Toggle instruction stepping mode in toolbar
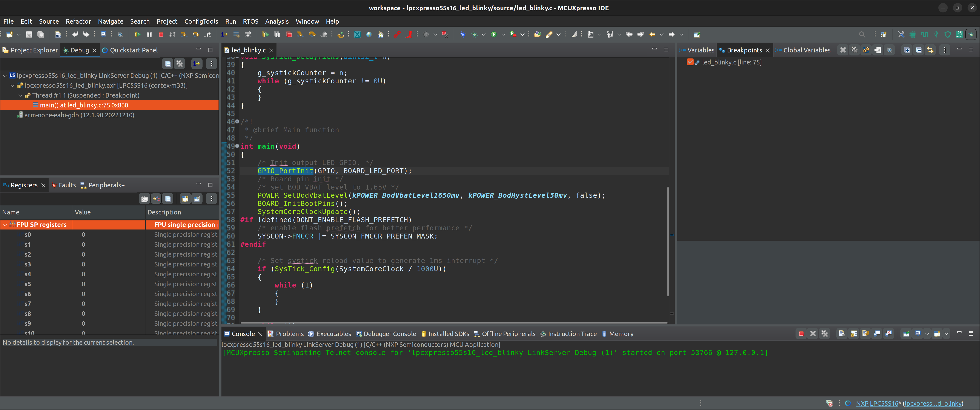The image size is (980, 410). pos(224,35)
